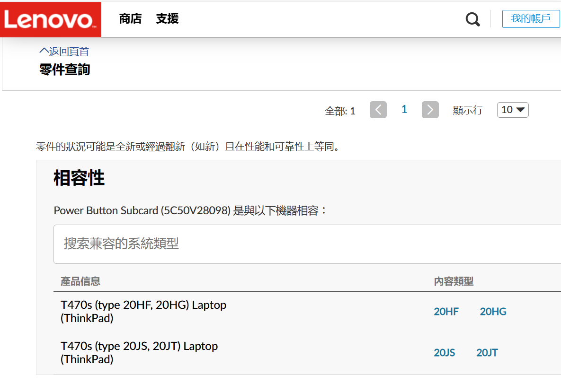561x392 pixels.
Task: Go to previous page arrow
Action: tap(378, 110)
